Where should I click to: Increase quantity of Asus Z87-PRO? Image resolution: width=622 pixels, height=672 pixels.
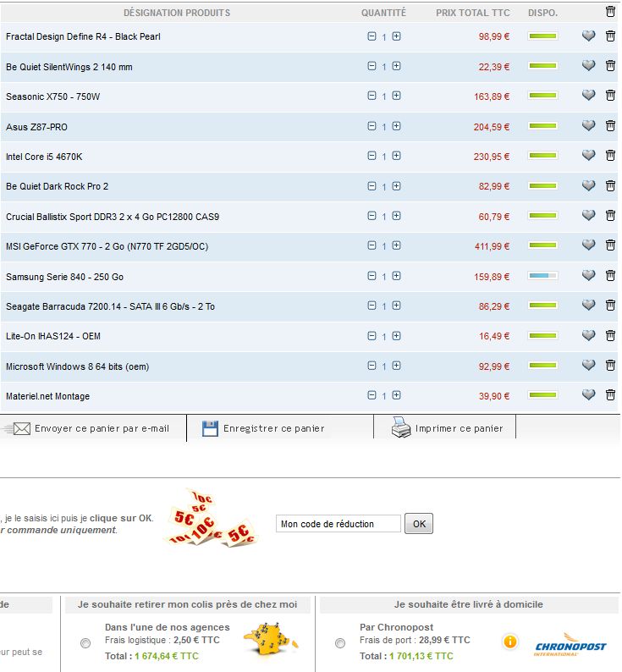[397, 126]
